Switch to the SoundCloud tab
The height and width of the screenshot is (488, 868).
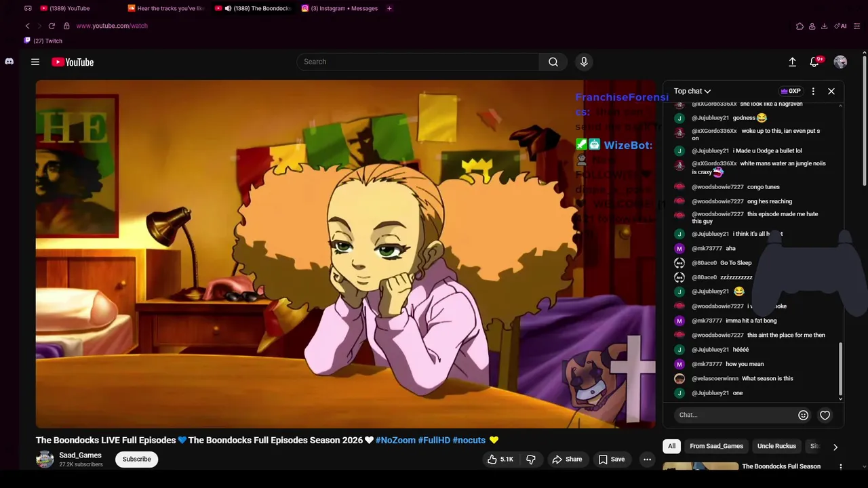point(166,8)
